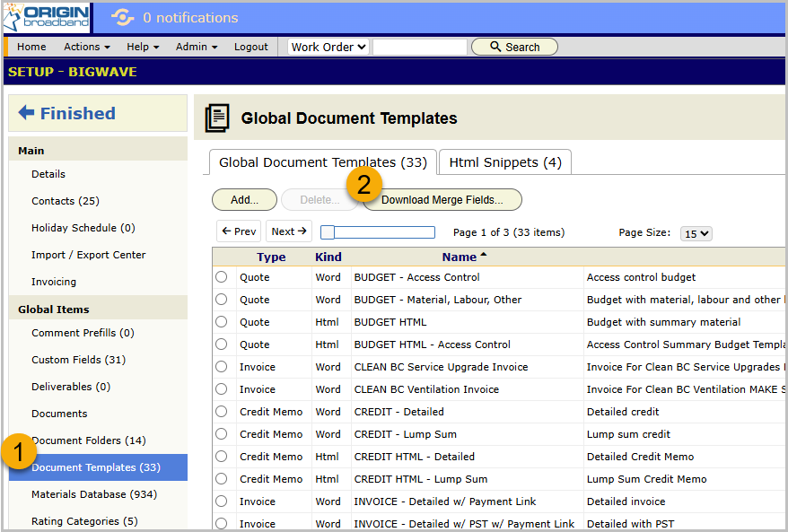Click the Add... button
This screenshot has height=532, width=788.
(244, 200)
